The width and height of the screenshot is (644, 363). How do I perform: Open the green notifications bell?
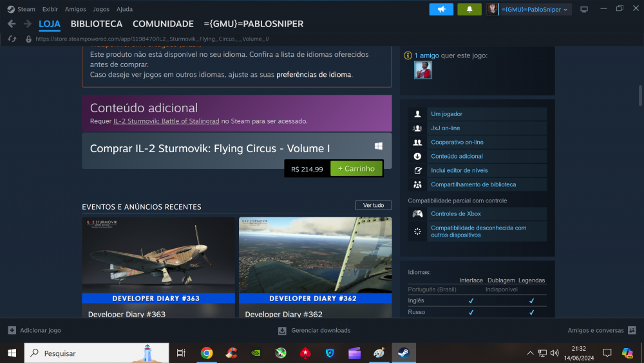(x=469, y=9)
